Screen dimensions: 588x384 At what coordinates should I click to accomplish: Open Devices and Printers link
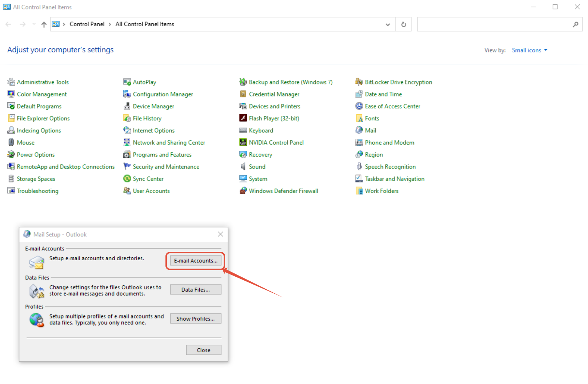point(275,106)
